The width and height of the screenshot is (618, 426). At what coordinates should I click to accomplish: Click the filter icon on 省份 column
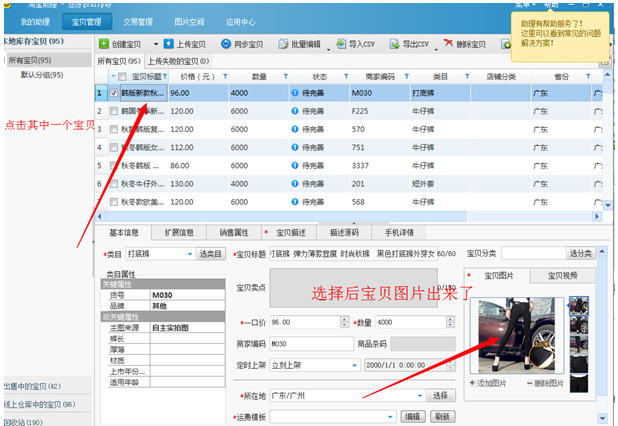coord(588,76)
